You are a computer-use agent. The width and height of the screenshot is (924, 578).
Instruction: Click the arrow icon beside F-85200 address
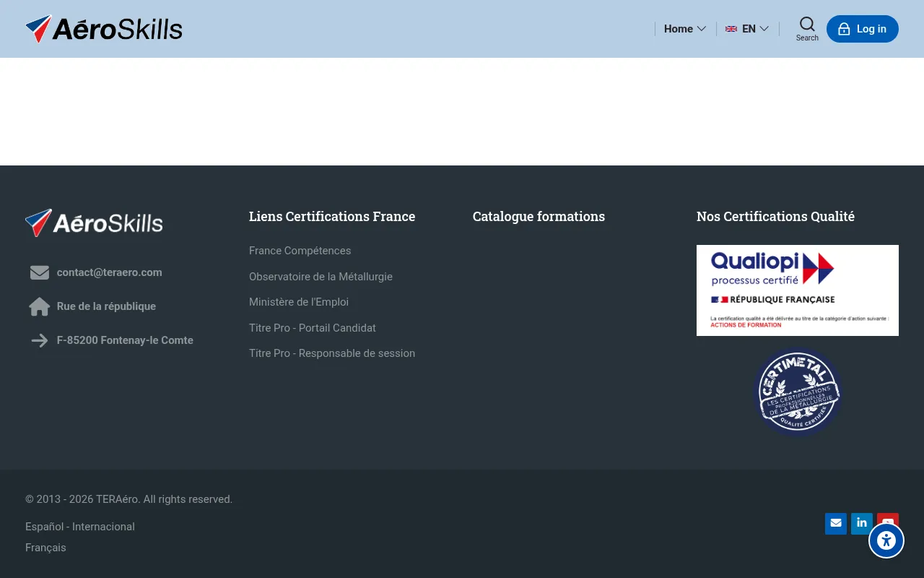(x=40, y=340)
